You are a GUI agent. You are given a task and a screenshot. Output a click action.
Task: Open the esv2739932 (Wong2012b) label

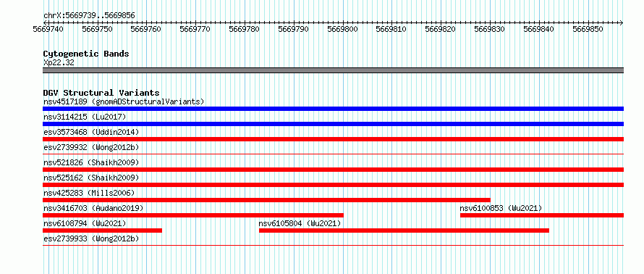click(x=91, y=147)
